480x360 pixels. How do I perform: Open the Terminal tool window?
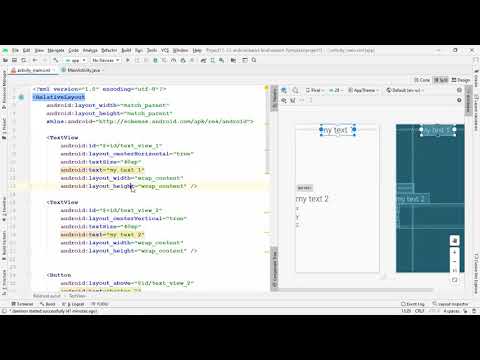pos(22,304)
